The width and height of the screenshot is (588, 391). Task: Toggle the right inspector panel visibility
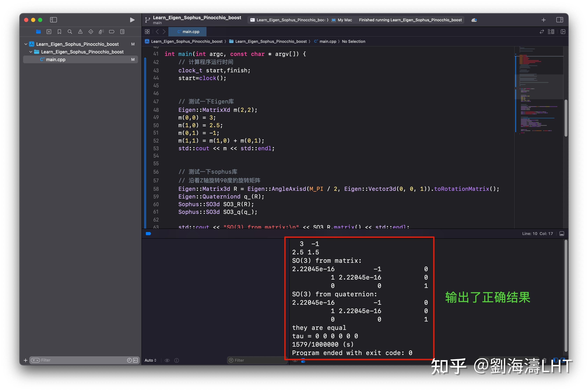click(x=560, y=20)
